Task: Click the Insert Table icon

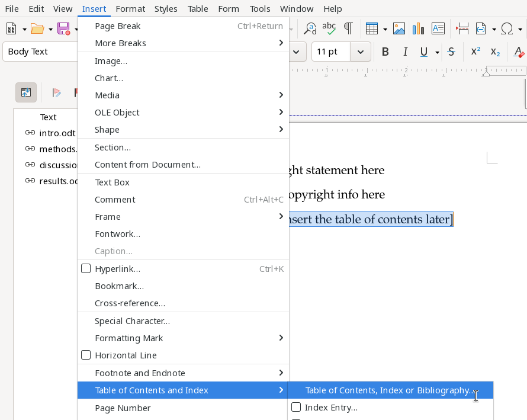Action: (372, 29)
